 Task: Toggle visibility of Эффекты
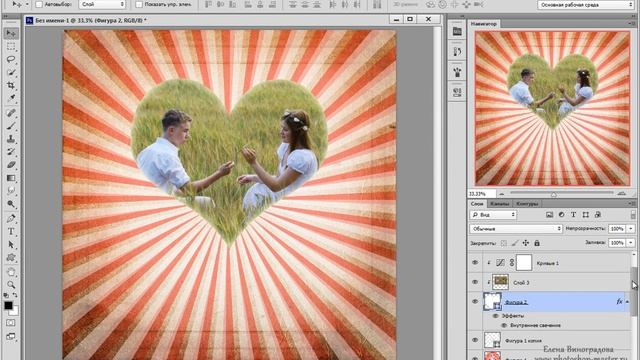pyautogui.click(x=496, y=316)
